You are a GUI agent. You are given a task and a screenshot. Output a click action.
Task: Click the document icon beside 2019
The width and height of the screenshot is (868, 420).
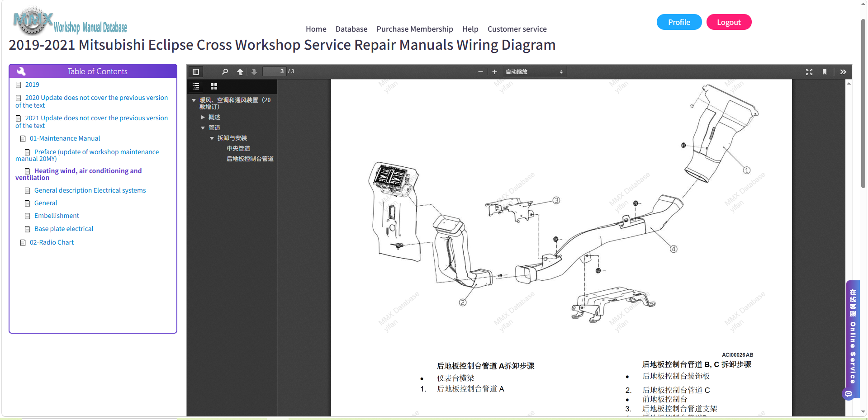[19, 85]
